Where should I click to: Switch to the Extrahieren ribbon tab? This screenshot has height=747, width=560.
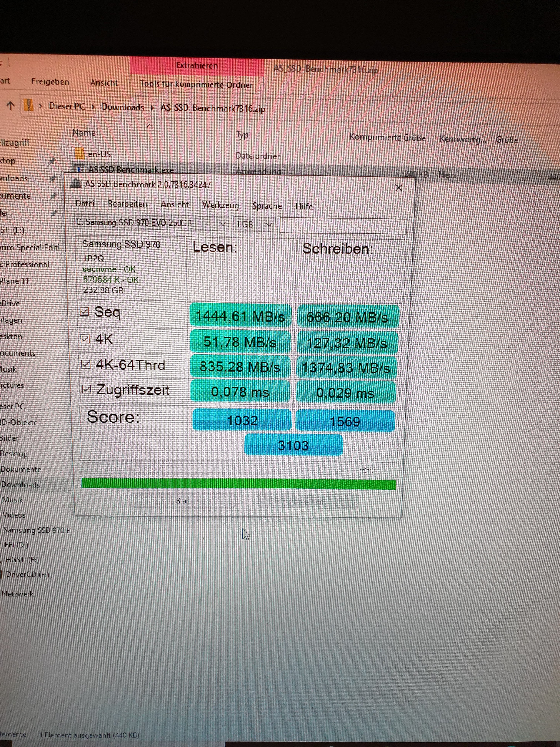(197, 66)
